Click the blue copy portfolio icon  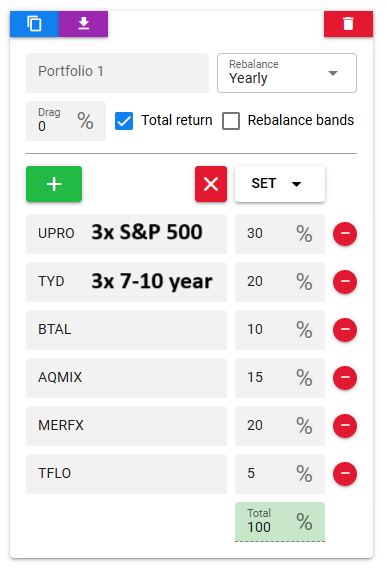(34, 24)
